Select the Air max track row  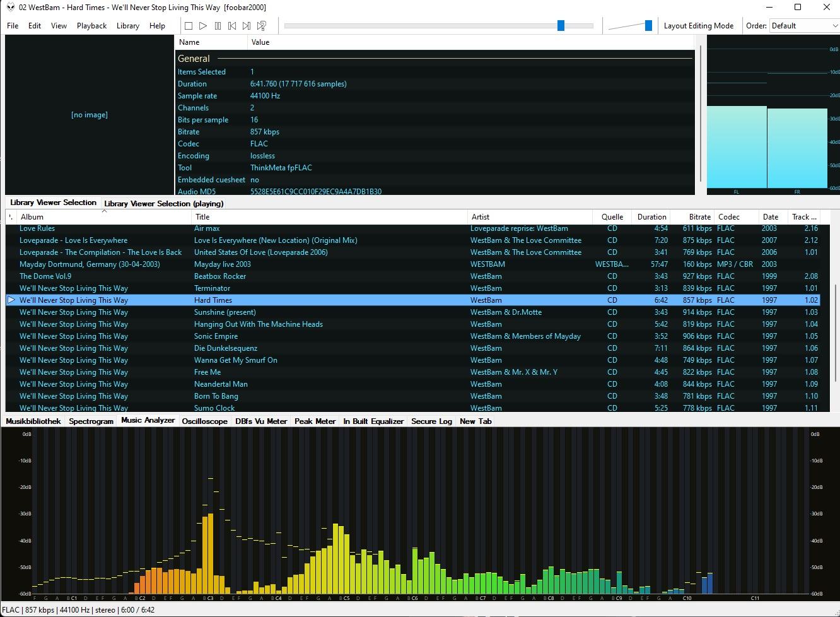pos(412,228)
